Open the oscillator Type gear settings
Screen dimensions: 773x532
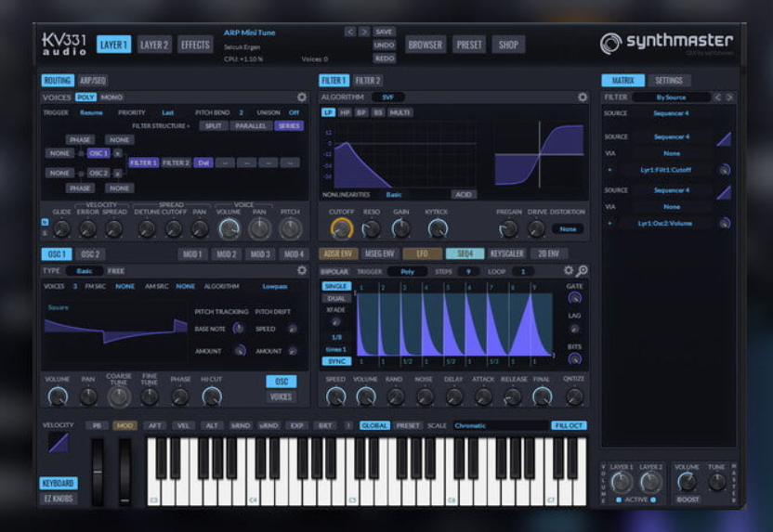(x=302, y=270)
